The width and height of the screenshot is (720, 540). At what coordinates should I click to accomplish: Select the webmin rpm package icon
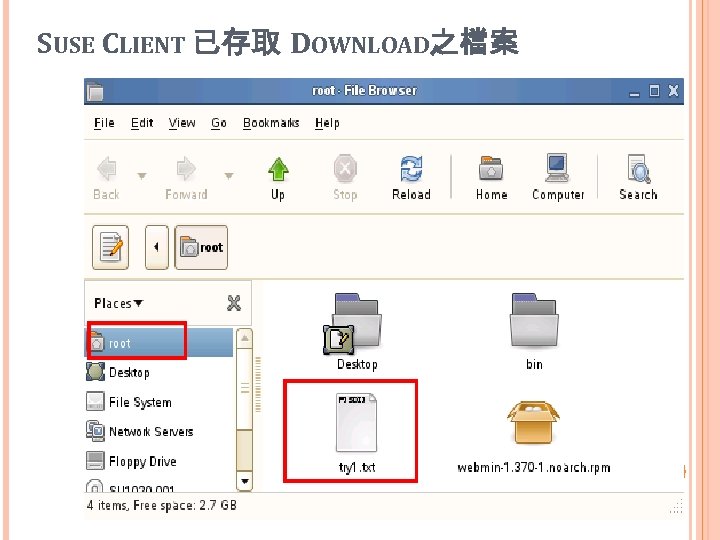533,422
